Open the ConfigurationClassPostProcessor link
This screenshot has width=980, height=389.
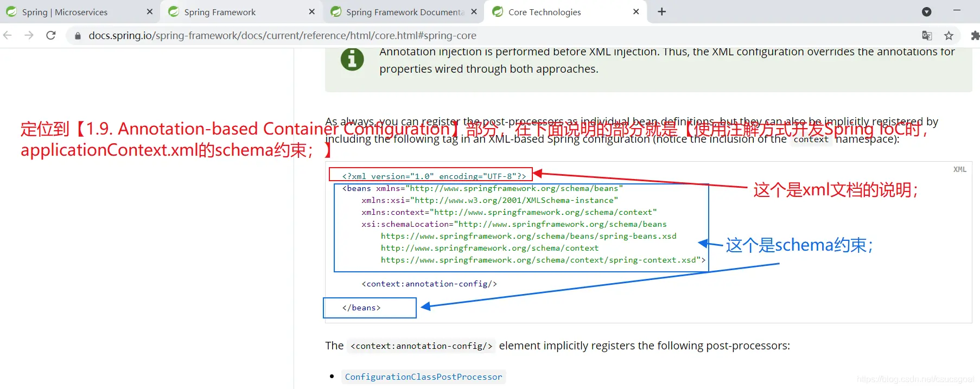point(423,377)
